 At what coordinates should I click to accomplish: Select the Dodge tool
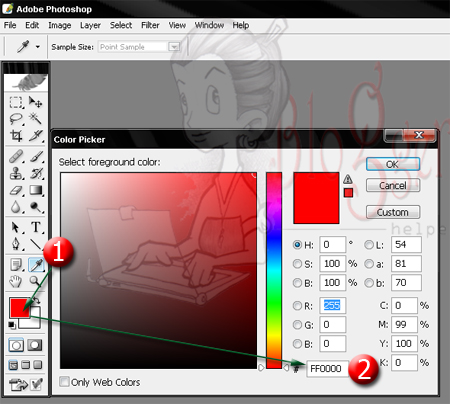pos(36,207)
